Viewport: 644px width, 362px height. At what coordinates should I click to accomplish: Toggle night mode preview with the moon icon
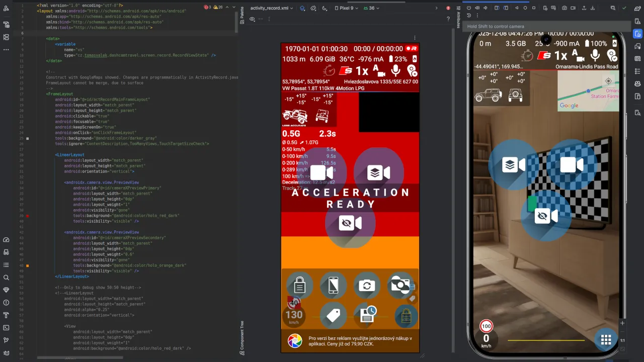[324, 8]
